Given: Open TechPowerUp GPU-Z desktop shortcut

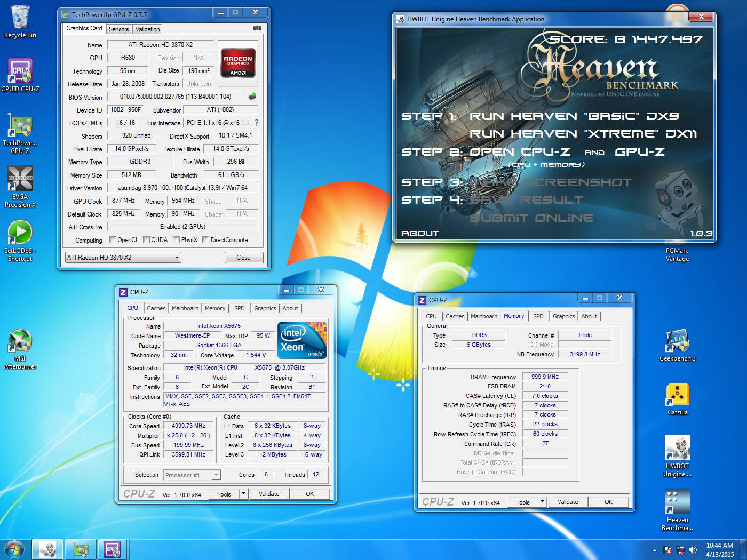Looking at the screenshot, I should [20, 134].
